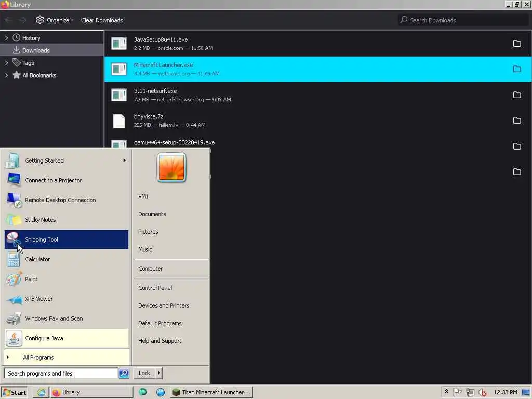
Task: Click the user account picture
Action: coord(171,167)
